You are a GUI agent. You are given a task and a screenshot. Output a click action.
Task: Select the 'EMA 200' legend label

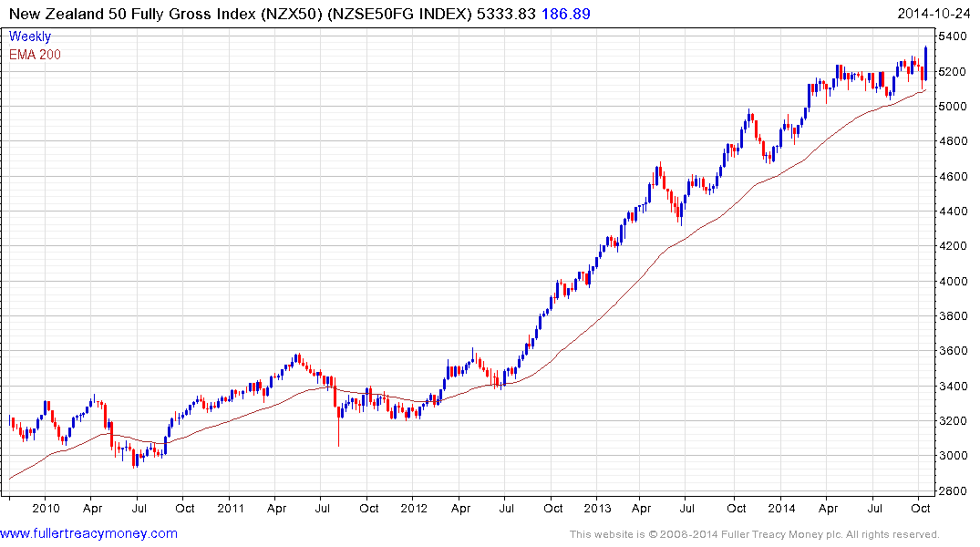pyautogui.click(x=35, y=55)
